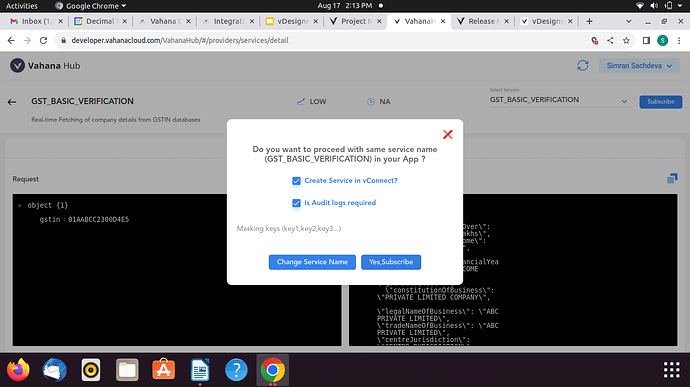Viewport: 690px width, 387px height.
Task: Open Google Chrome app menu in top bar
Action: click(x=90, y=6)
